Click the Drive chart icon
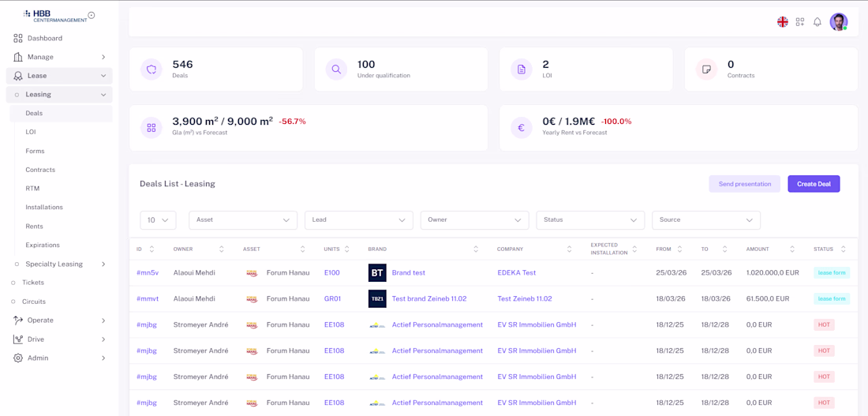 pos(18,339)
